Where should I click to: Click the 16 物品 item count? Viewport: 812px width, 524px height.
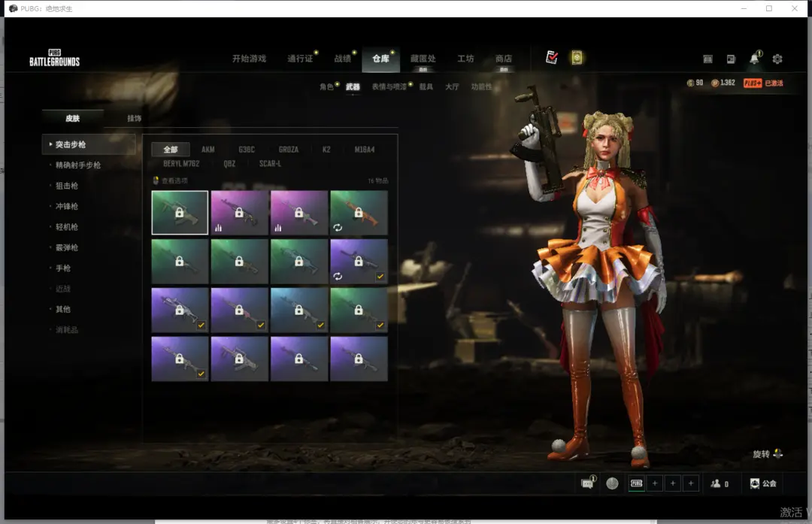pyautogui.click(x=378, y=180)
